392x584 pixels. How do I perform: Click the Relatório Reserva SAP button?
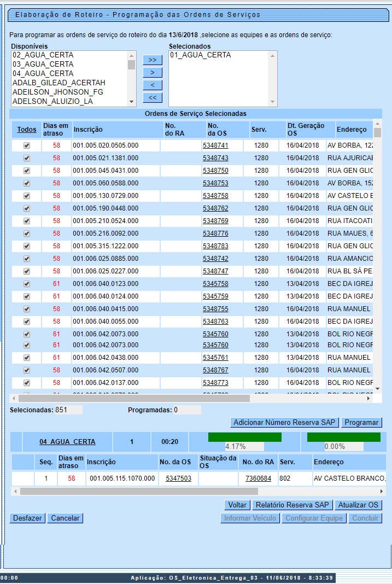click(292, 505)
